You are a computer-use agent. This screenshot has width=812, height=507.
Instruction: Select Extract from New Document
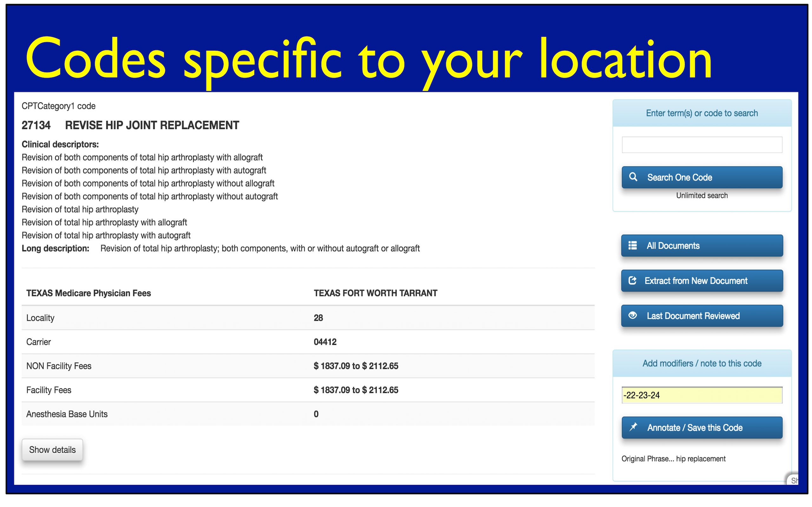702,281
